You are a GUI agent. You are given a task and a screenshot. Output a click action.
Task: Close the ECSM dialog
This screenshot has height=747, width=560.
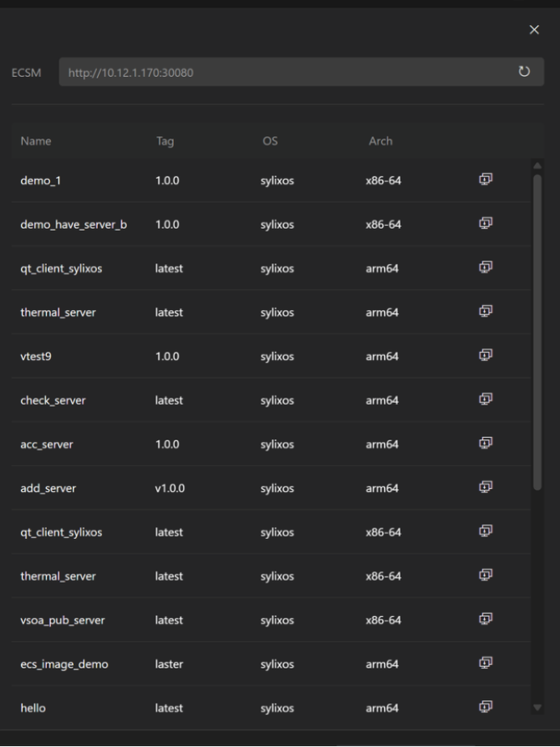pos(534,29)
